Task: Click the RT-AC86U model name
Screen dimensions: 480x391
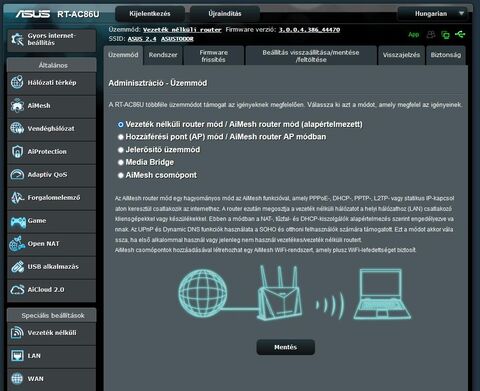Action: tap(78, 14)
